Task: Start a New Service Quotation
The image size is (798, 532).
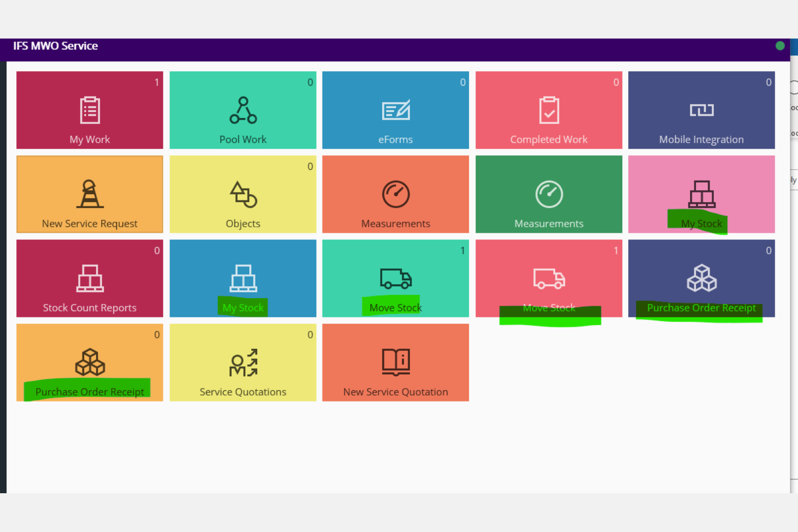Action: (x=395, y=363)
